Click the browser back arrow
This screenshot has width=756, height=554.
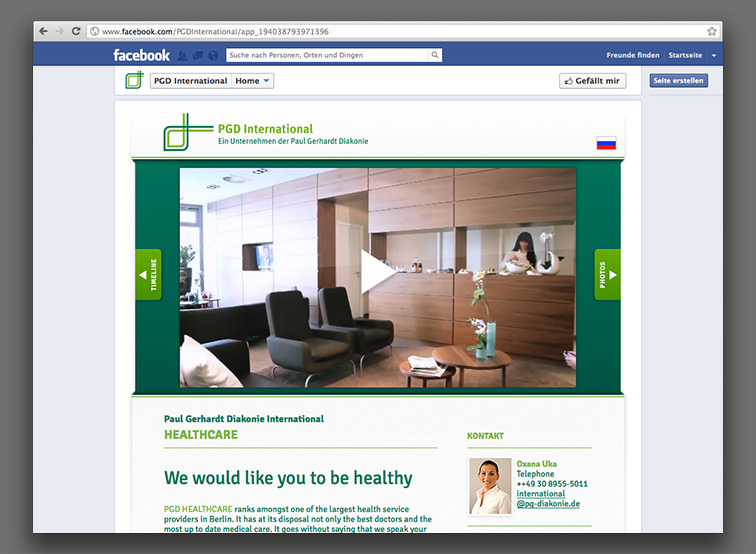[x=43, y=31]
